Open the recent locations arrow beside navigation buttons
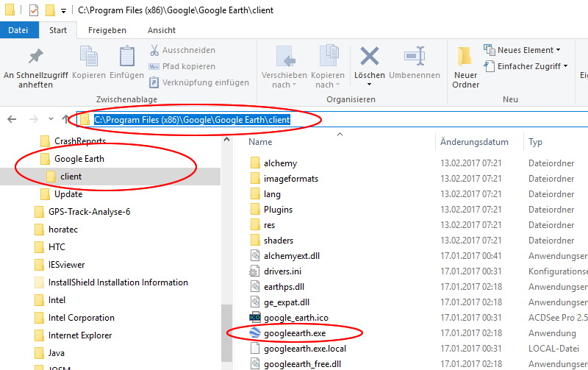Viewport: 588px width, 370px height. tap(51, 119)
